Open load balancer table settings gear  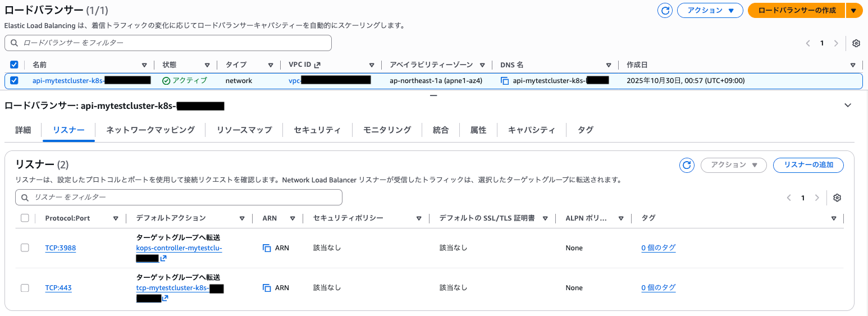[x=856, y=43]
